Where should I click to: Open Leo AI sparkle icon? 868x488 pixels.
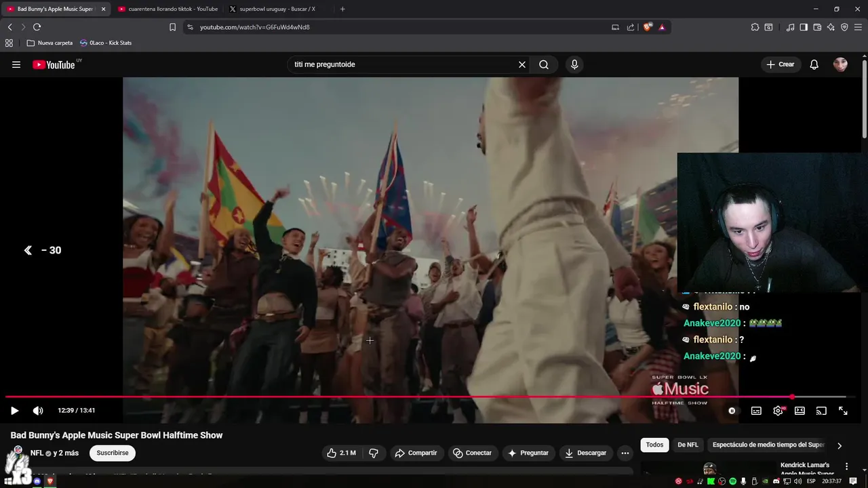831,27
